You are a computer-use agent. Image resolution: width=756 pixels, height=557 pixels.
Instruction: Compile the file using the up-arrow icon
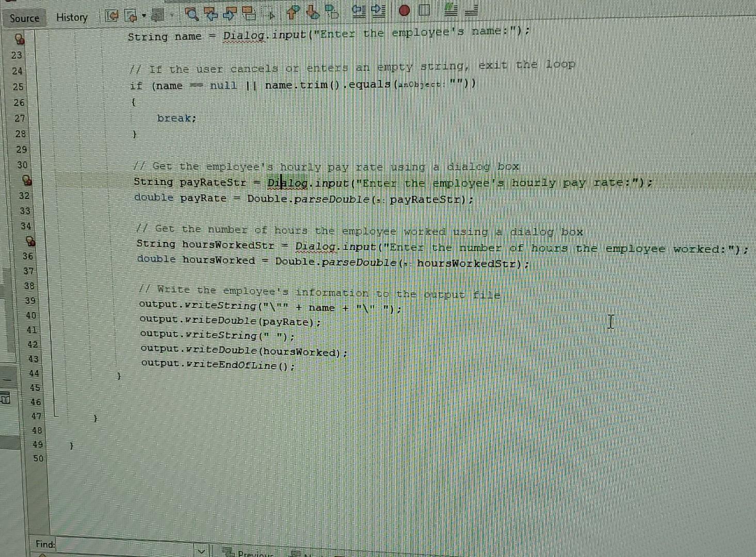pyautogui.click(x=292, y=13)
